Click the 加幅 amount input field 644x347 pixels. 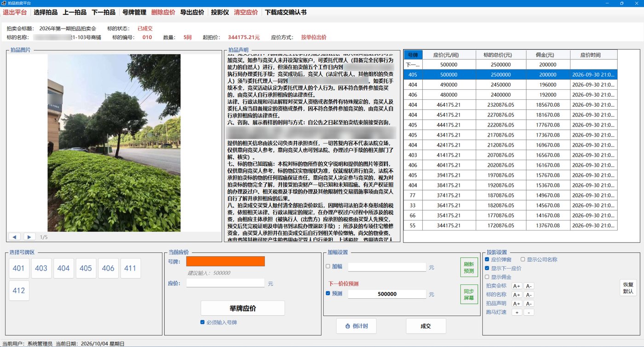click(x=387, y=267)
